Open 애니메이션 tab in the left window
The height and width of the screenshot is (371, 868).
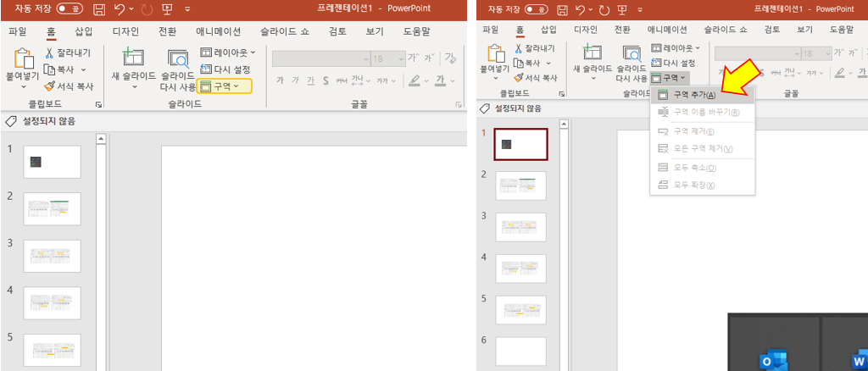218,31
